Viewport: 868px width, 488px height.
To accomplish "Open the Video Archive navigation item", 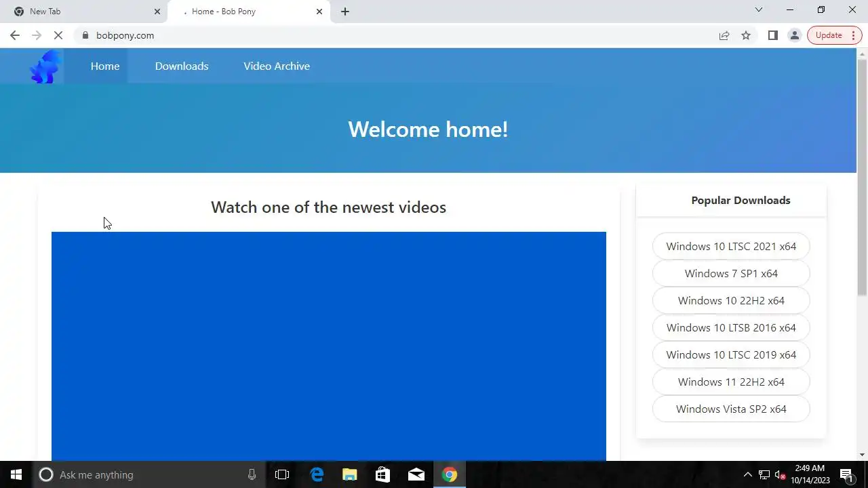I will point(277,66).
